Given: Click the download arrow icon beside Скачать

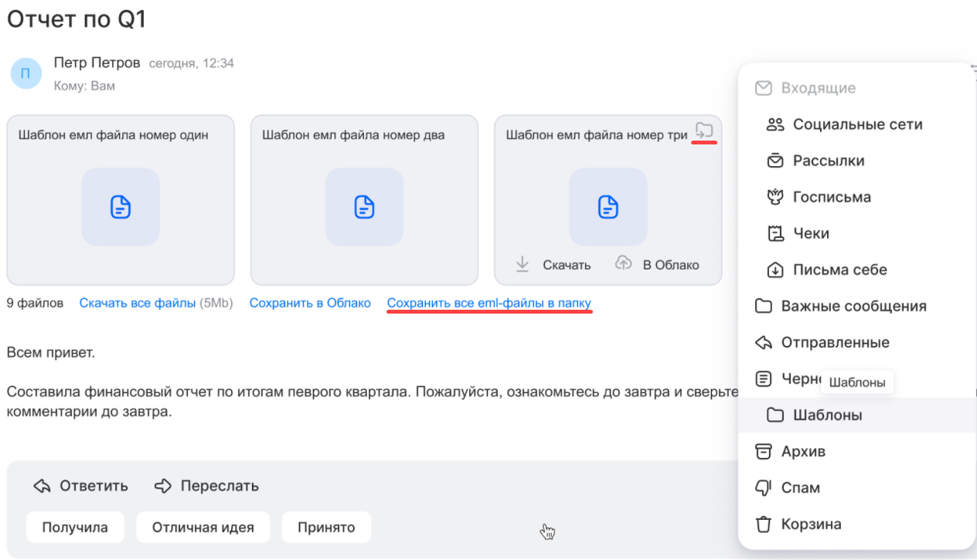Looking at the screenshot, I should click(x=523, y=264).
